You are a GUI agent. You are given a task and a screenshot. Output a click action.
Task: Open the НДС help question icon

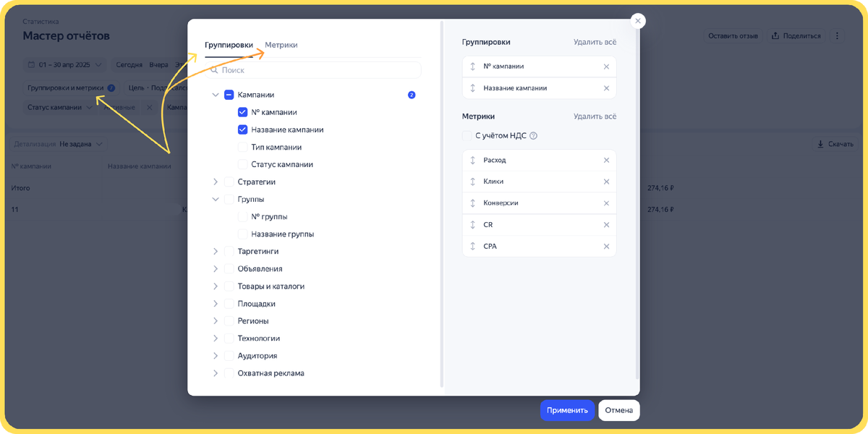[x=534, y=136]
